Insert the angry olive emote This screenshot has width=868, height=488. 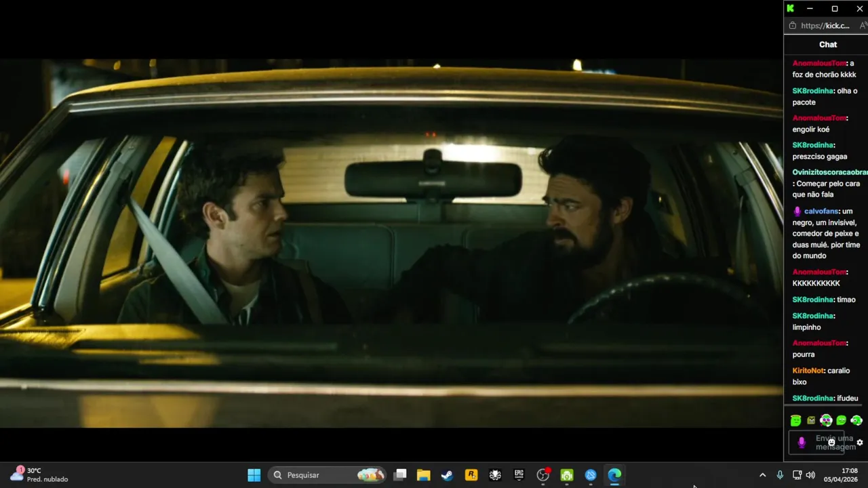(x=811, y=420)
